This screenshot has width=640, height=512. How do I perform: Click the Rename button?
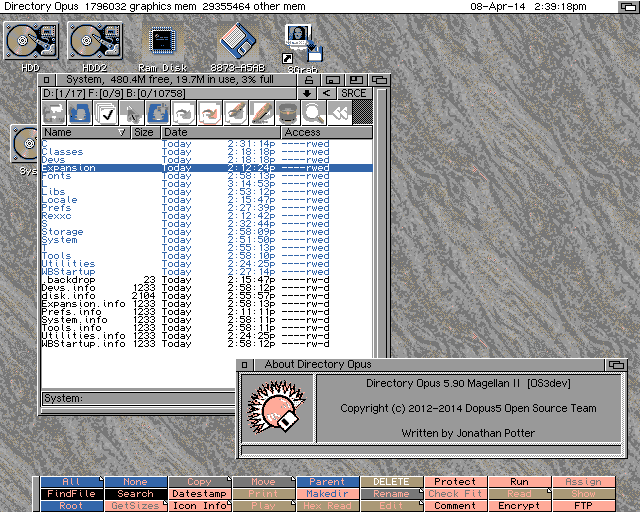pyautogui.click(x=392, y=494)
